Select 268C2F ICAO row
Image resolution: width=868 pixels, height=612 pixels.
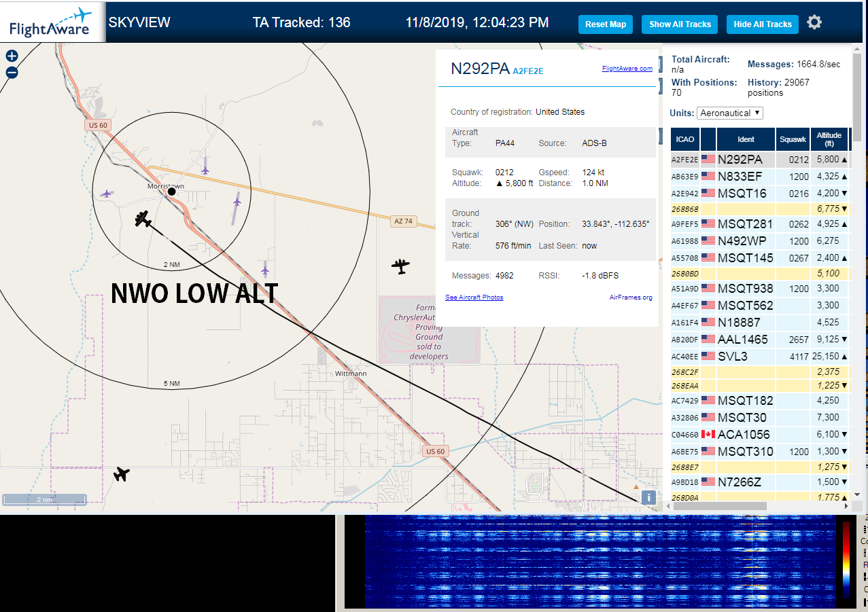coord(759,372)
